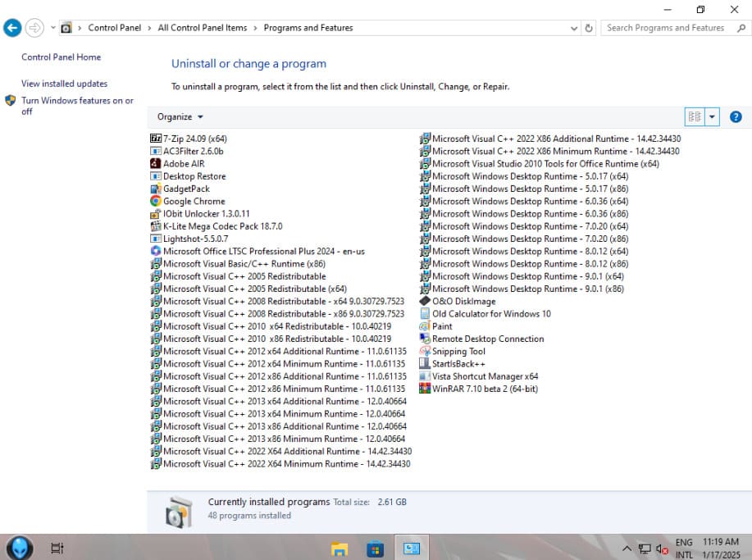Select Microsoft Visual Basic/C++ Runtime (x86)

click(x=239, y=264)
